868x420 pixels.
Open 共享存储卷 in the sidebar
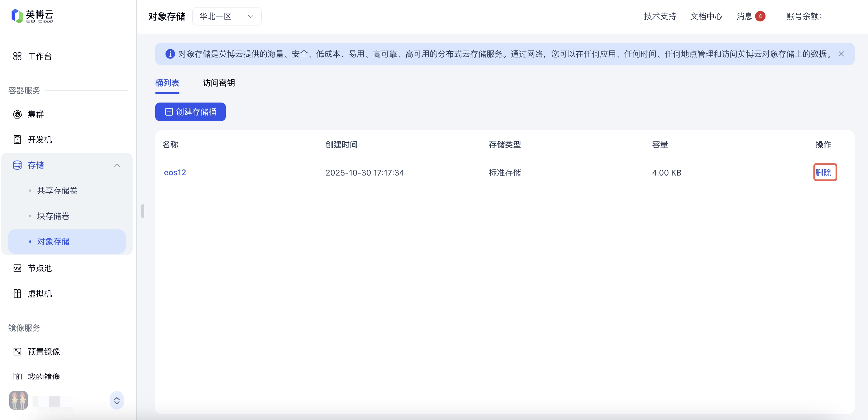pos(57,191)
